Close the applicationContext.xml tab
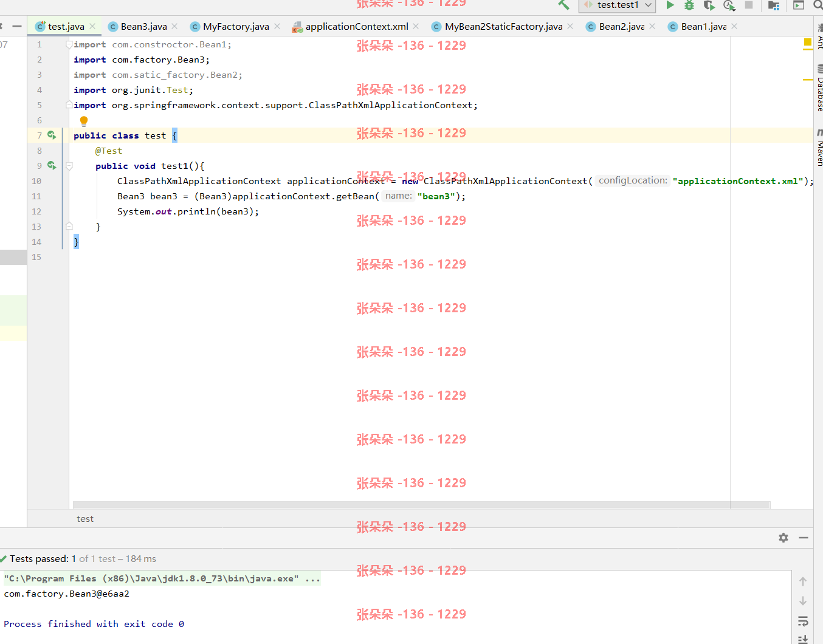Image resolution: width=823 pixels, height=644 pixels. pyautogui.click(x=416, y=26)
